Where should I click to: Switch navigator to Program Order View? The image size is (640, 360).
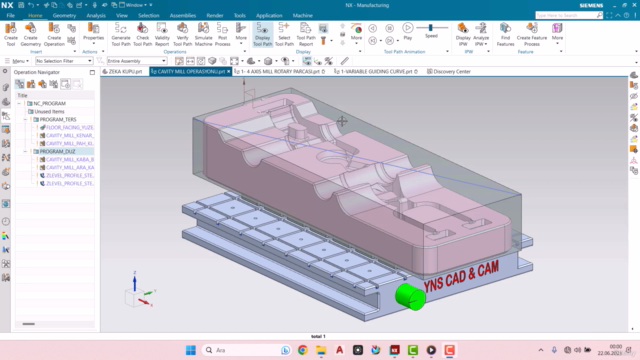(x=20, y=84)
